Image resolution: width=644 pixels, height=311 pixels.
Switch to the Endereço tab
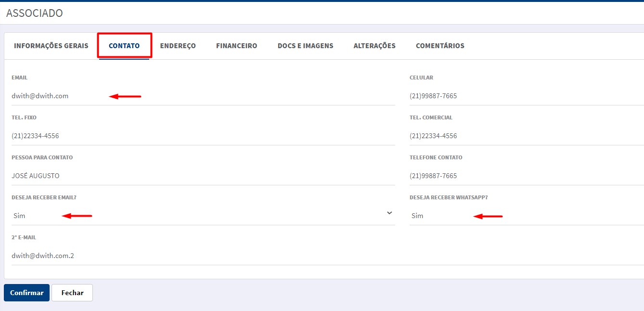(178, 46)
